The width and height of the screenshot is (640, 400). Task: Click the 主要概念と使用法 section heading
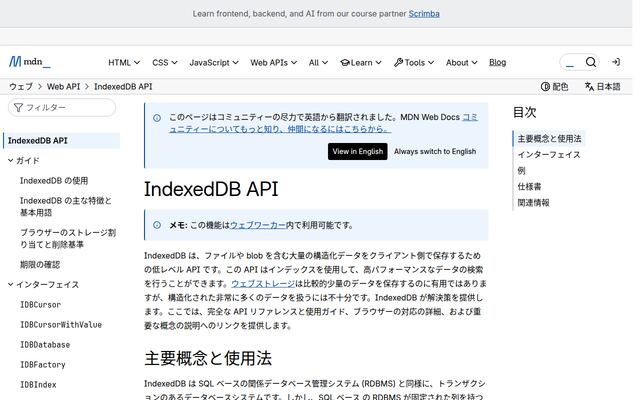[x=208, y=358]
